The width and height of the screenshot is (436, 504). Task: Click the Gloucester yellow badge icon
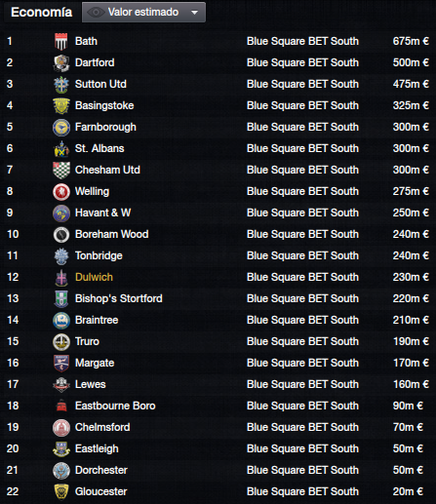[x=61, y=491]
